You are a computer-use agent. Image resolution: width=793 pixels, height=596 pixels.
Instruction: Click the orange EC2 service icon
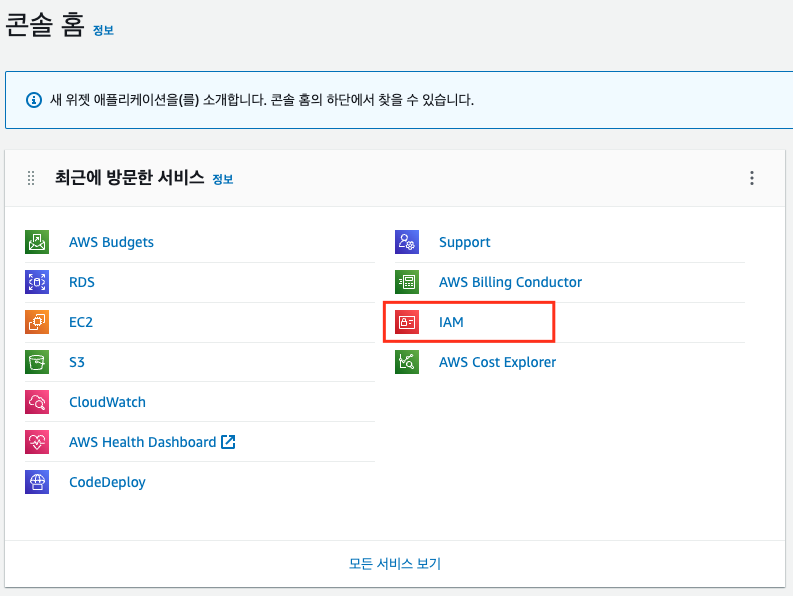click(37, 322)
